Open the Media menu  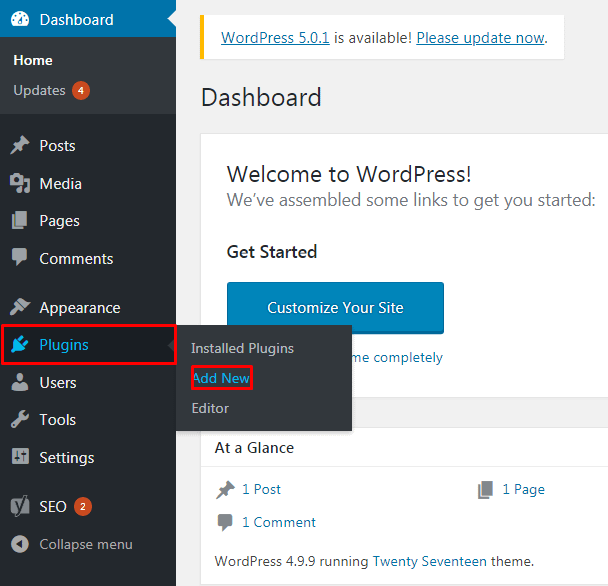[88, 183]
